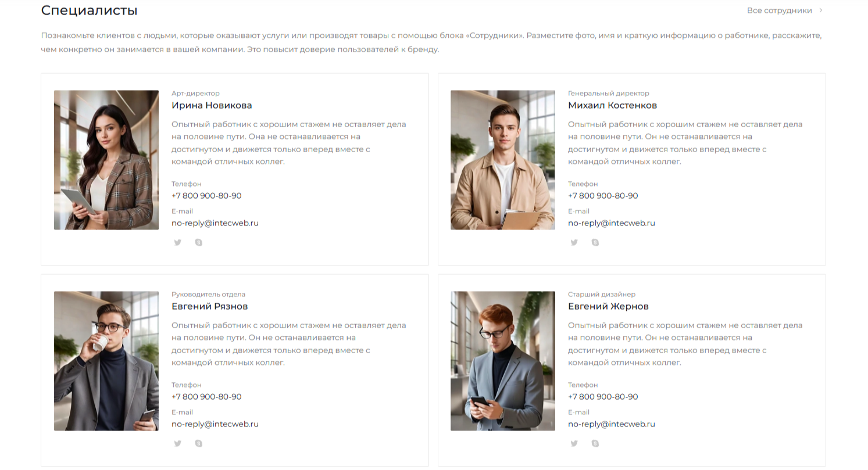Open Ирина Новикова's Skype icon

point(199,242)
